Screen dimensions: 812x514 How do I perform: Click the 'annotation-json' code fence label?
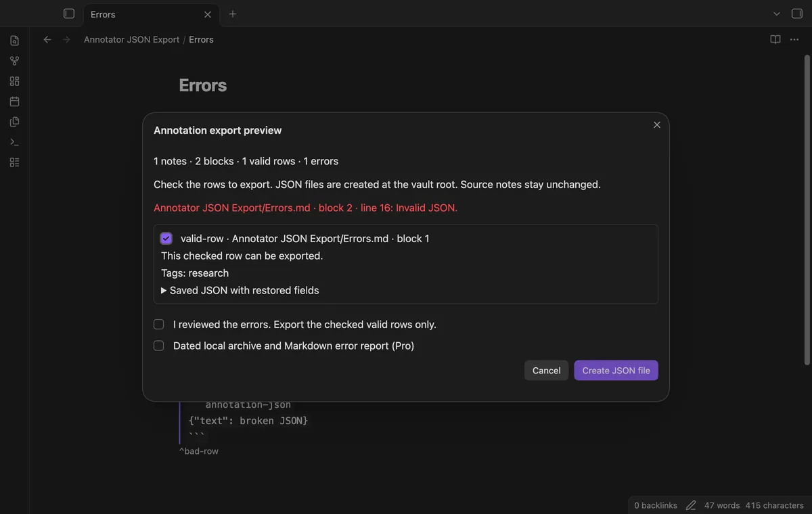(248, 404)
